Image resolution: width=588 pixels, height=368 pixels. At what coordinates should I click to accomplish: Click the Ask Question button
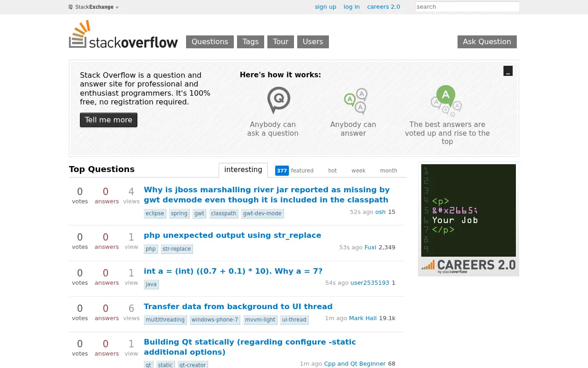[487, 41]
